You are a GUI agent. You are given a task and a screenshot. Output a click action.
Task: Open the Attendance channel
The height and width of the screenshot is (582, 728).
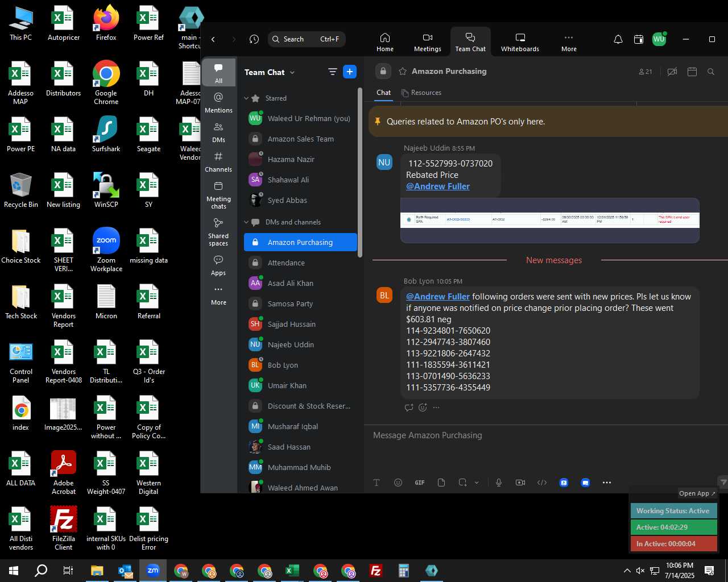300,263
